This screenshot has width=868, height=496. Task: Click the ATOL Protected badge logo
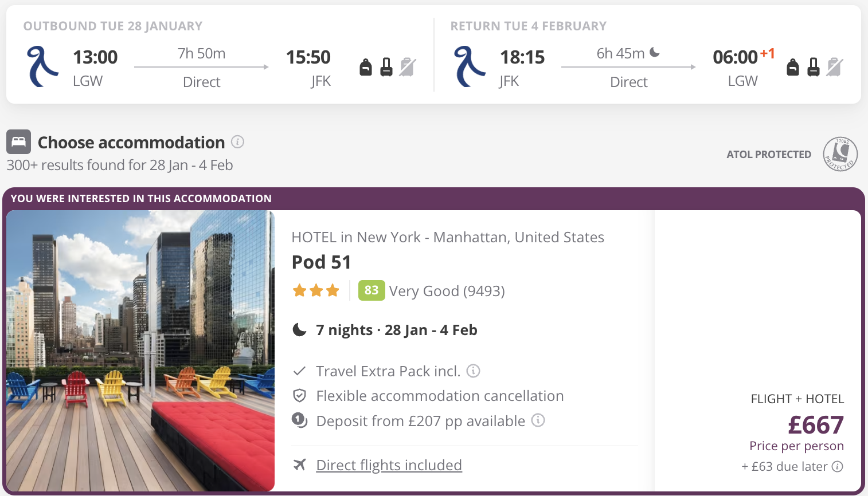(840, 154)
